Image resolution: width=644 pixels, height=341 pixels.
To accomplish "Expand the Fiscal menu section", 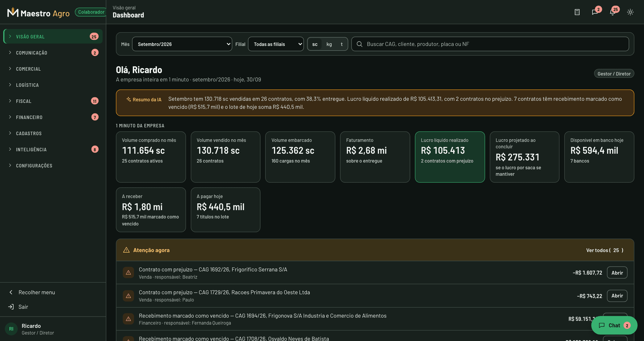I will coord(53,101).
